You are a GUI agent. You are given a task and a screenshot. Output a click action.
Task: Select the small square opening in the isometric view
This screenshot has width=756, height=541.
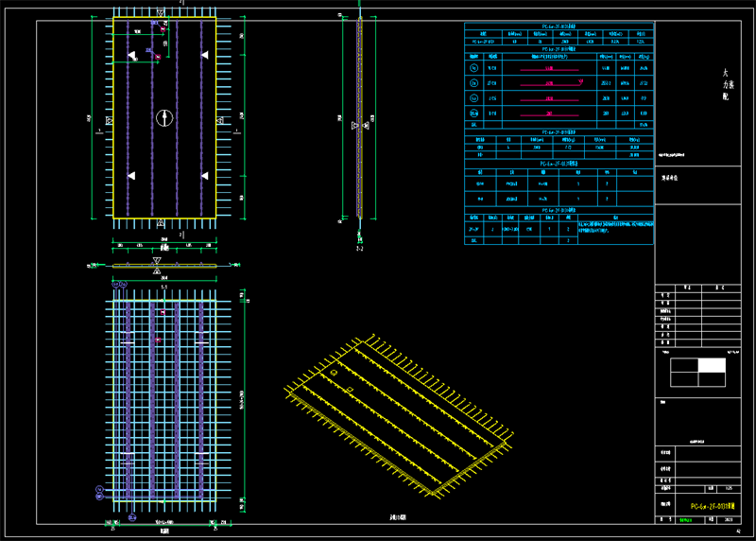pos(350,389)
